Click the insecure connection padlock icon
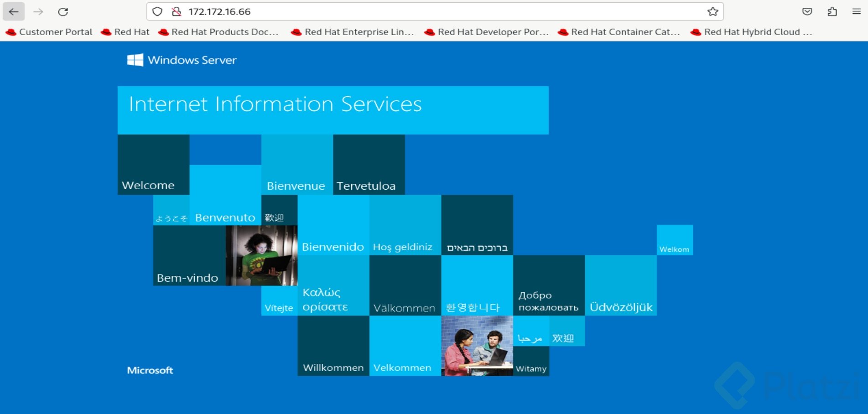This screenshot has width=868, height=414. coord(177,12)
